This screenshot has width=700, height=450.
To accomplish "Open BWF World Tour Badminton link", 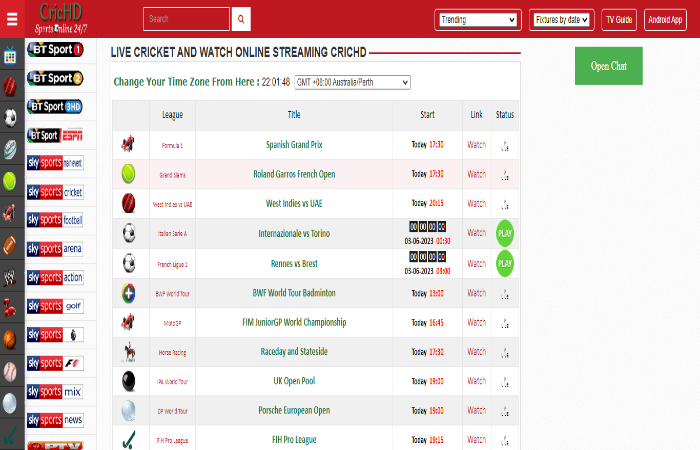I will point(294,293).
